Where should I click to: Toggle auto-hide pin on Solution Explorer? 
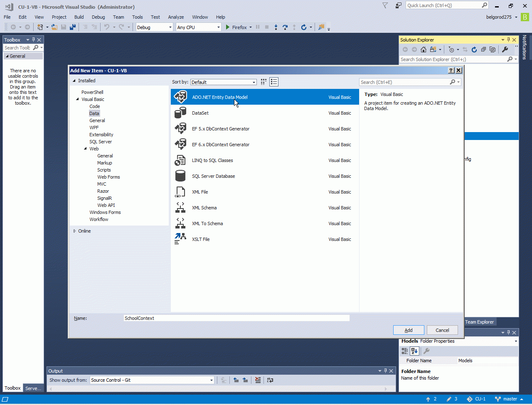[x=508, y=40]
